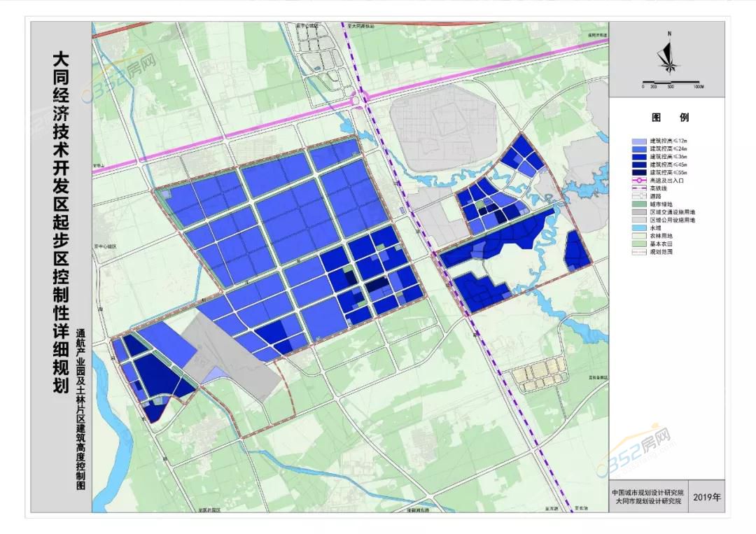
Task: Click the north arrow compass symbol
Action: click(670, 57)
